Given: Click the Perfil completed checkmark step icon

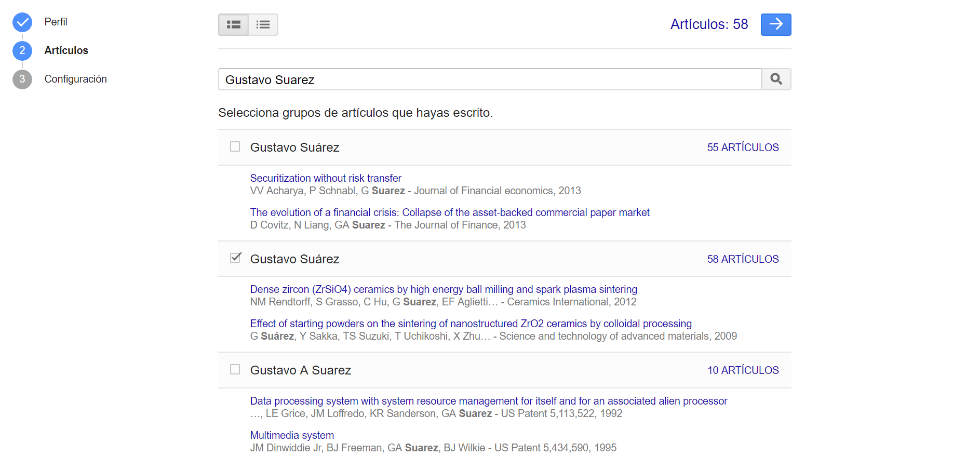Looking at the screenshot, I should (22, 22).
